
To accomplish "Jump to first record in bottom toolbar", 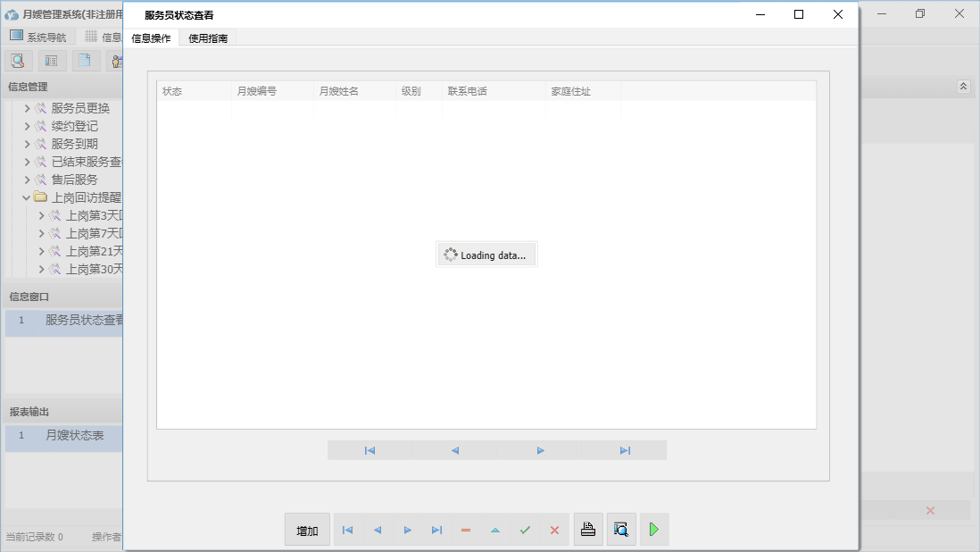I will (348, 530).
